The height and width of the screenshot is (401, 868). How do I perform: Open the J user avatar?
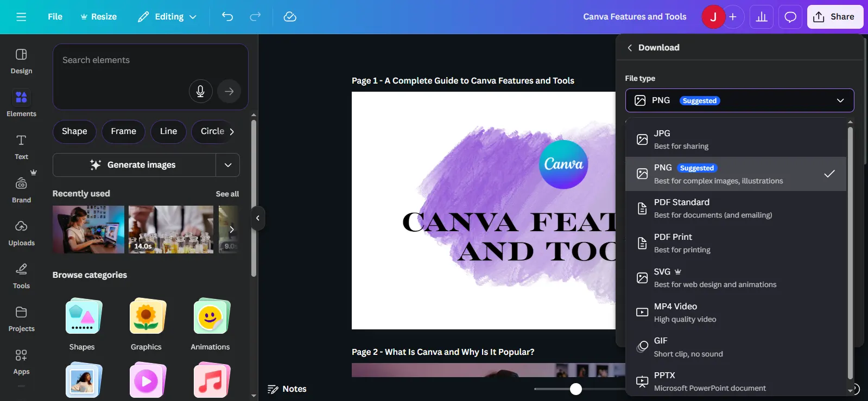[713, 17]
